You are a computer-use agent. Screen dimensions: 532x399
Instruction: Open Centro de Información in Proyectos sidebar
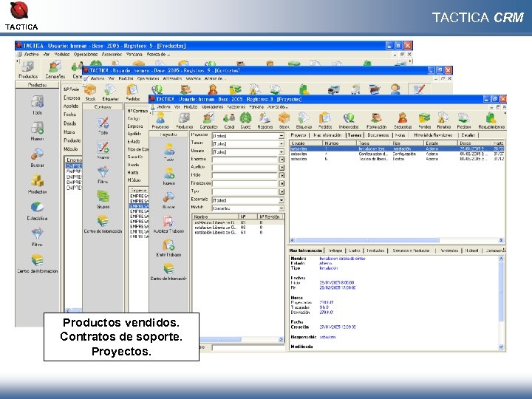[x=168, y=272]
